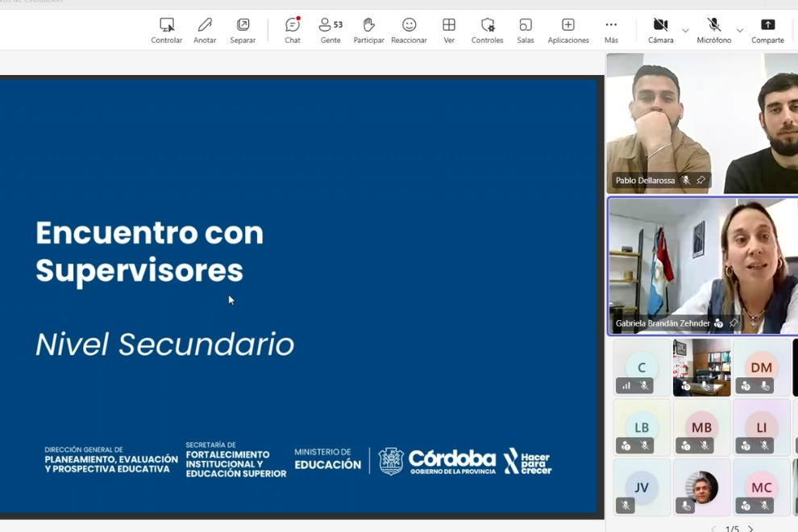Raise hand with Participar icon

tap(368, 31)
